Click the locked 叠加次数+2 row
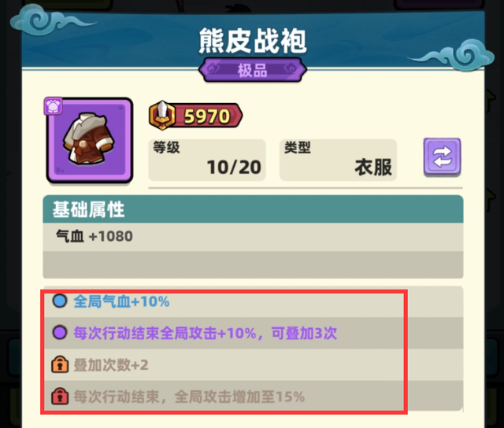The image size is (504, 428). tap(253, 365)
